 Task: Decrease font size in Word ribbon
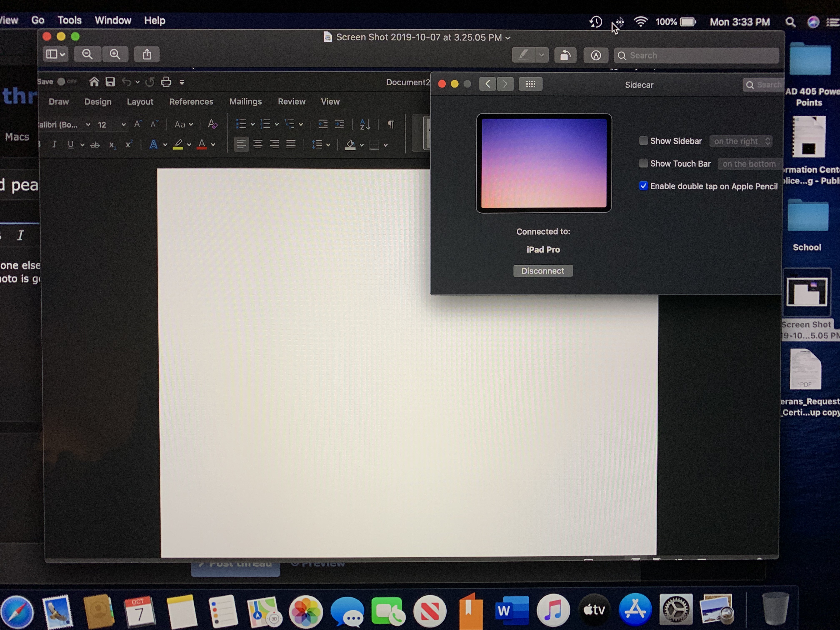coord(154,124)
